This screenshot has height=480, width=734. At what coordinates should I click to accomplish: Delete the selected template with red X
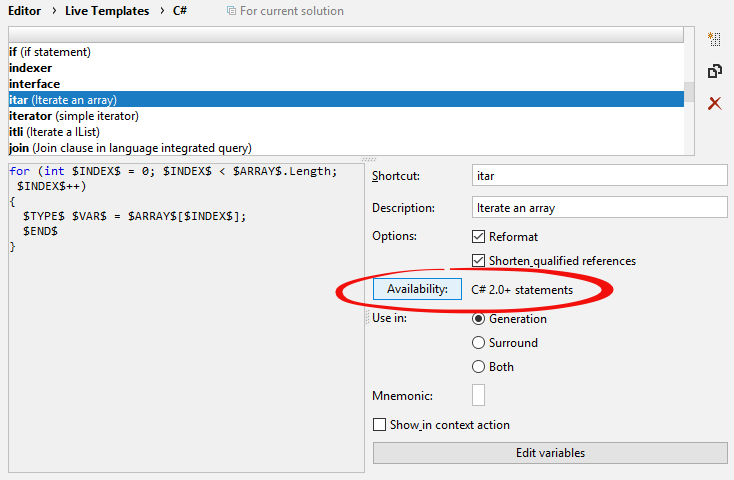coord(714,103)
